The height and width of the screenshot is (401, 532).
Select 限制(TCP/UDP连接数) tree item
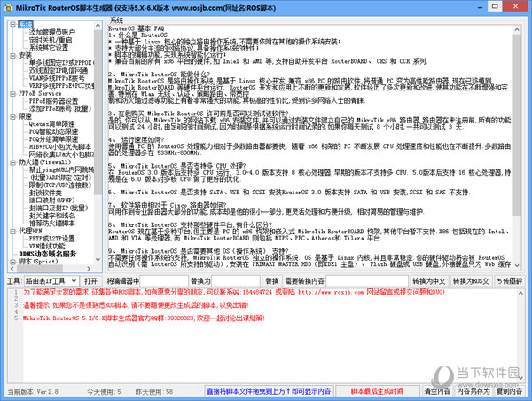point(60,185)
